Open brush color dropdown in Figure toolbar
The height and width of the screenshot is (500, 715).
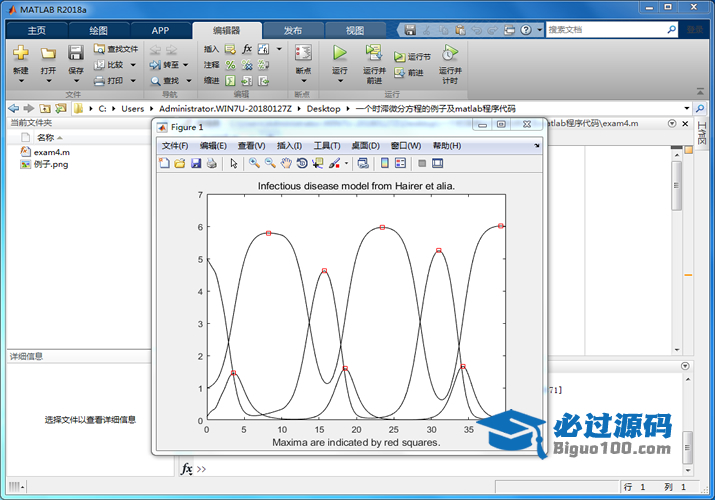pos(346,163)
